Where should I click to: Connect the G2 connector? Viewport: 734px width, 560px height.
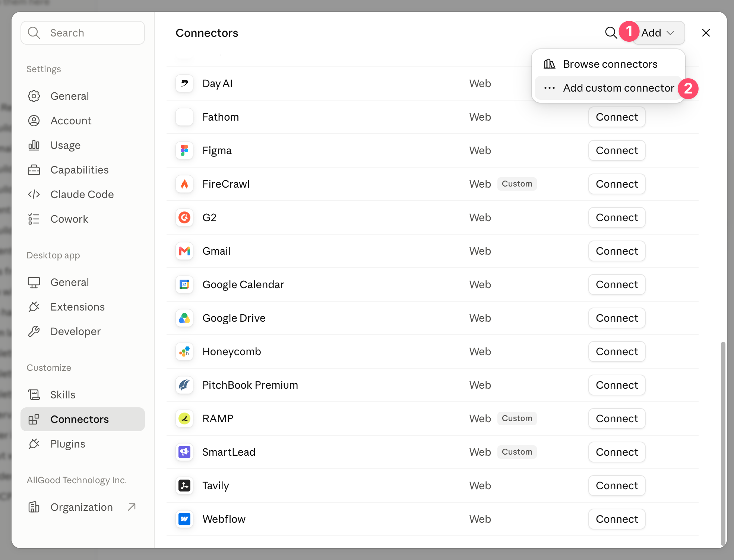[617, 217]
